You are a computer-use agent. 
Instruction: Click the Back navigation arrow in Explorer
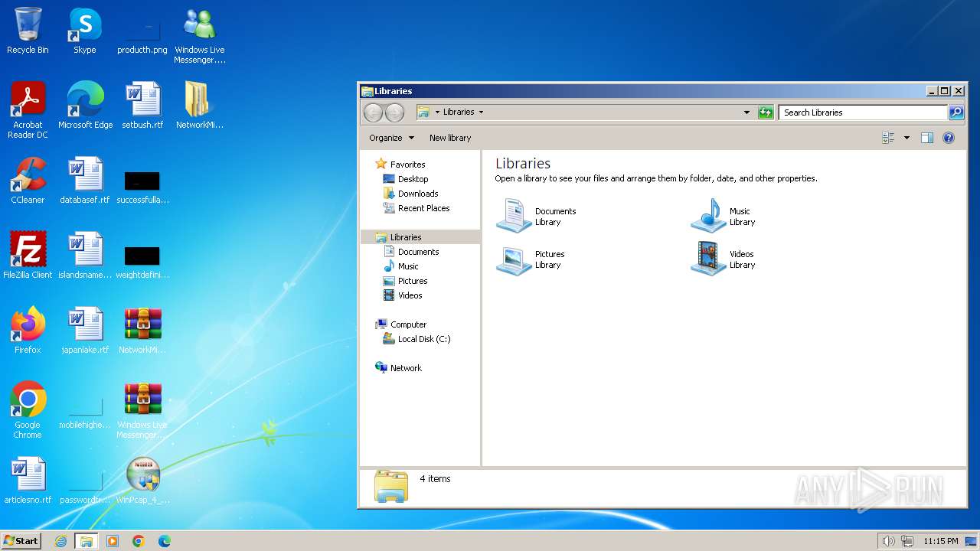(x=373, y=112)
